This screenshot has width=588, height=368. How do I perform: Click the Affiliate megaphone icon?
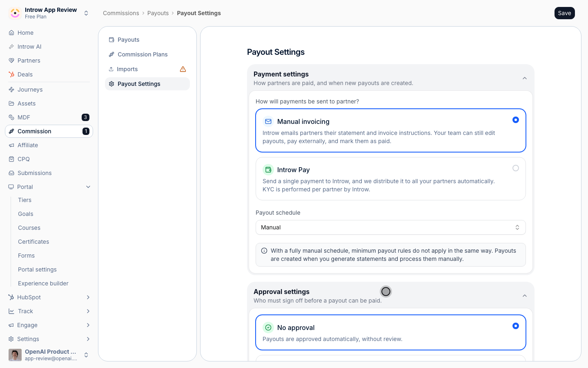click(x=11, y=145)
